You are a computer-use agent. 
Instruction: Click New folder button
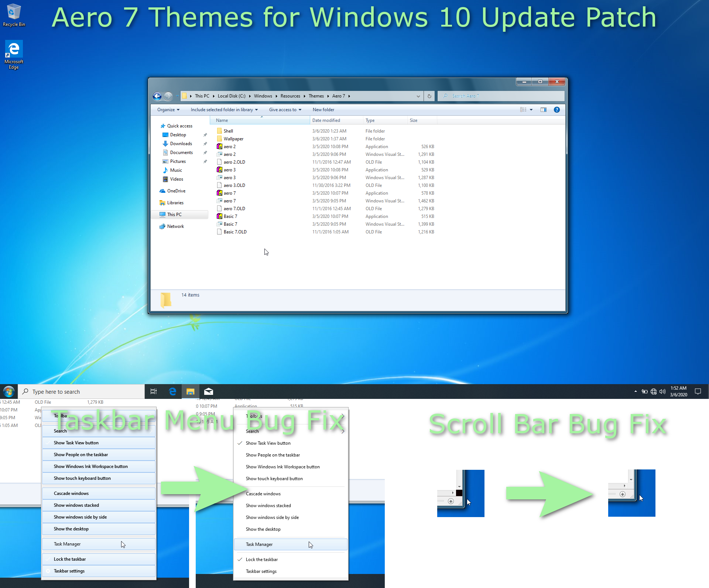point(323,110)
